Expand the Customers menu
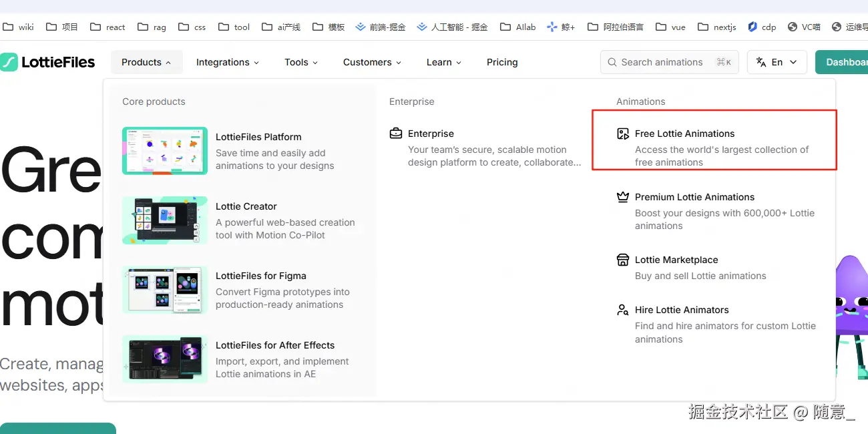The width and height of the screenshot is (868, 434). (x=372, y=62)
